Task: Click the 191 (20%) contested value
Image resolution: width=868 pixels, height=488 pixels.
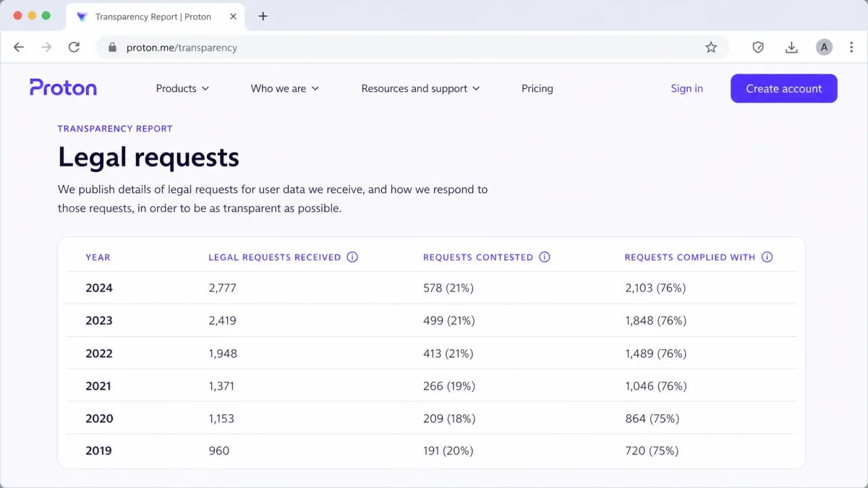Action: 448,451
